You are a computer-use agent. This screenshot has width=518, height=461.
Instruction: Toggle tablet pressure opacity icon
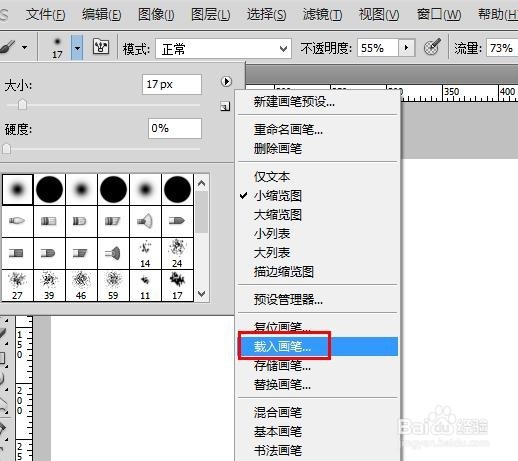pos(433,47)
